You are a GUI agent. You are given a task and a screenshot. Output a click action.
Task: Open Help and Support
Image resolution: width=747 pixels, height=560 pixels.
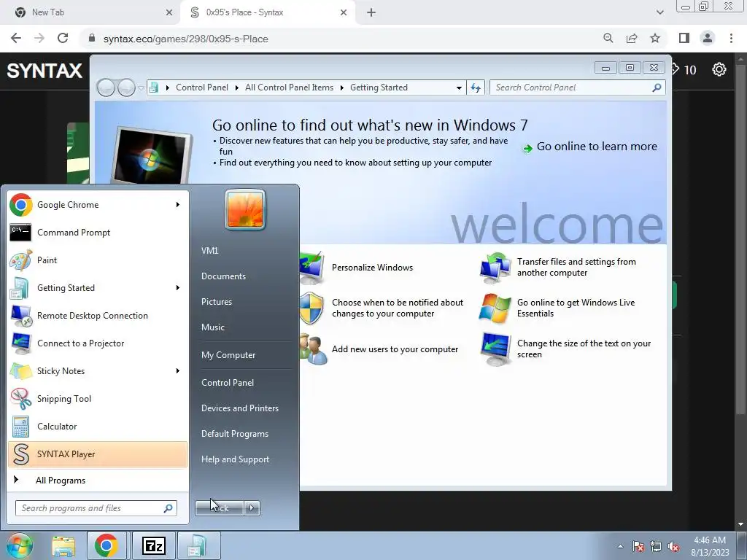click(x=236, y=459)
